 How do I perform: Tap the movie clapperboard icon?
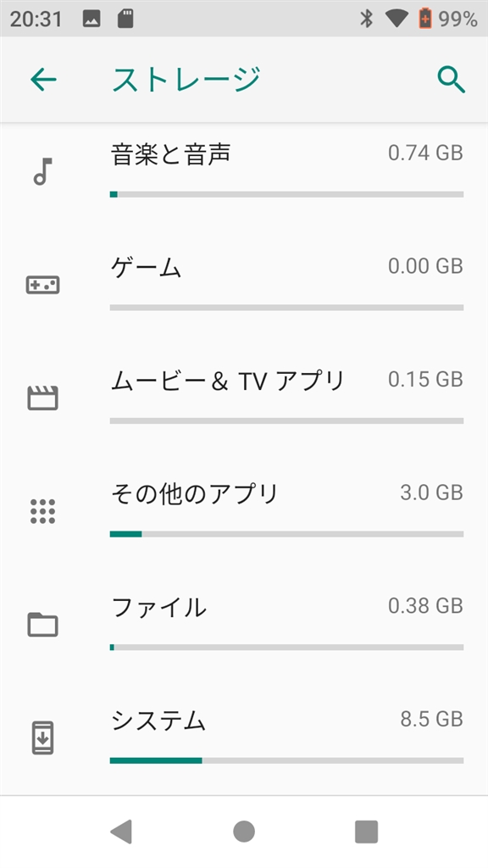42,398
